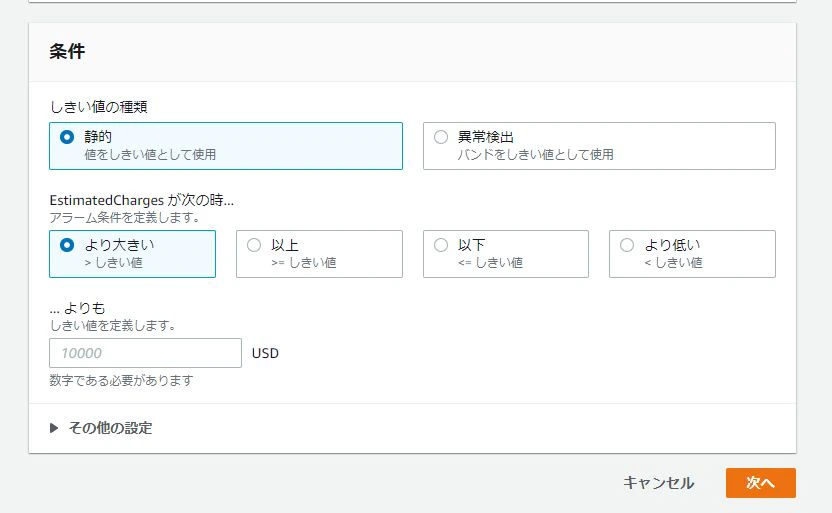Click the しきい値を定義します description text
Image resolution: width=832 pixels, height=513 pixels.
pyautogui.click(x=112, y=325)
